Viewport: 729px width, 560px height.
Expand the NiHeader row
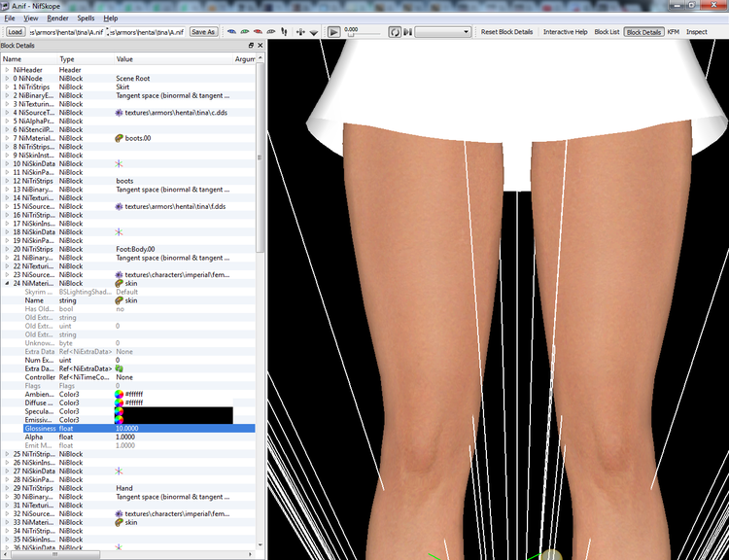pyautogui.click(x=7, y=70)
